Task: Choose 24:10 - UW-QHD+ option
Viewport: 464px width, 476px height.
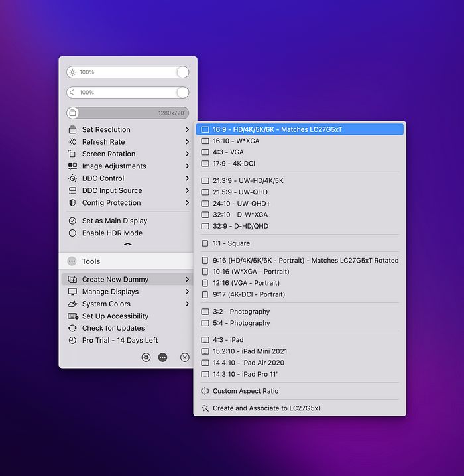Action: pos(300,204)
